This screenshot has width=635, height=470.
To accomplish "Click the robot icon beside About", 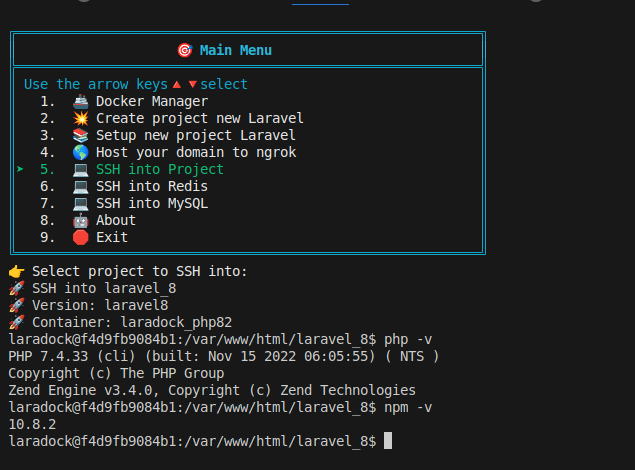I will click(81, 221).
